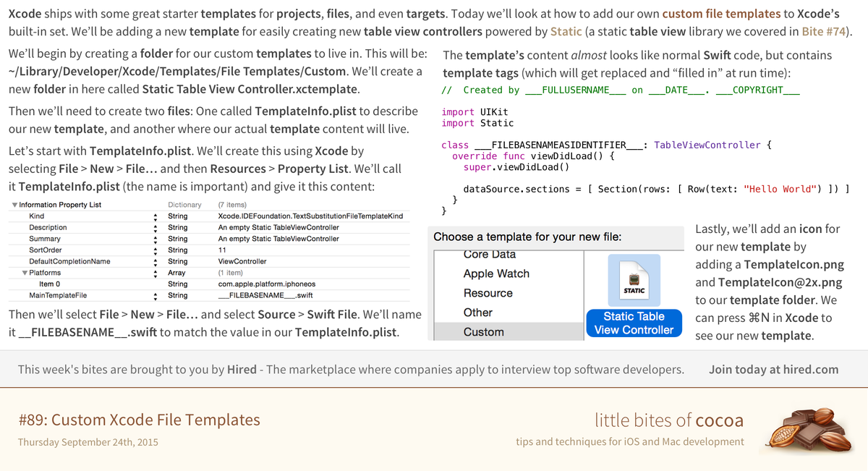This screenshot has height=471, width=868.
Task: Select the "DefaultCompletionName" key in the plist
Action: click(69, 261)
